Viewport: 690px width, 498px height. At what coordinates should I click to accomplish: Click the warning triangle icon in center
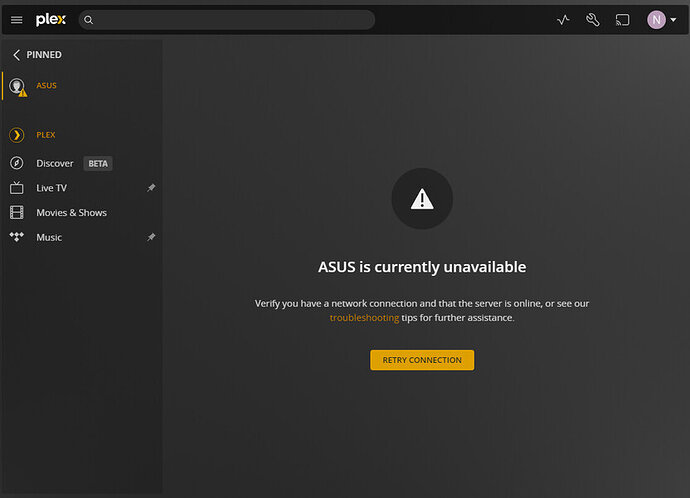(x=422, y=199)
